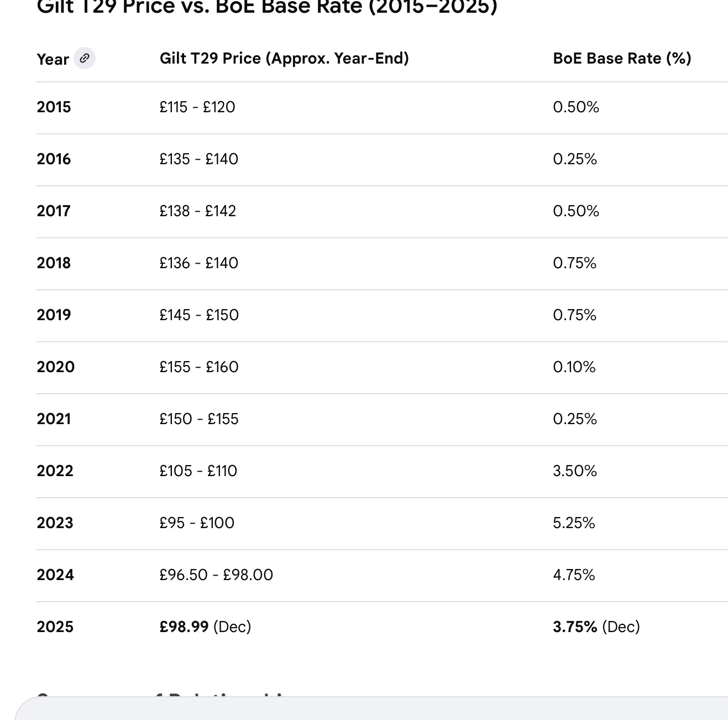Image resolution: width=728 pixels, height=720 pixels.
Task: Click the £150 - £155 price cell
Action: (198, 419)
